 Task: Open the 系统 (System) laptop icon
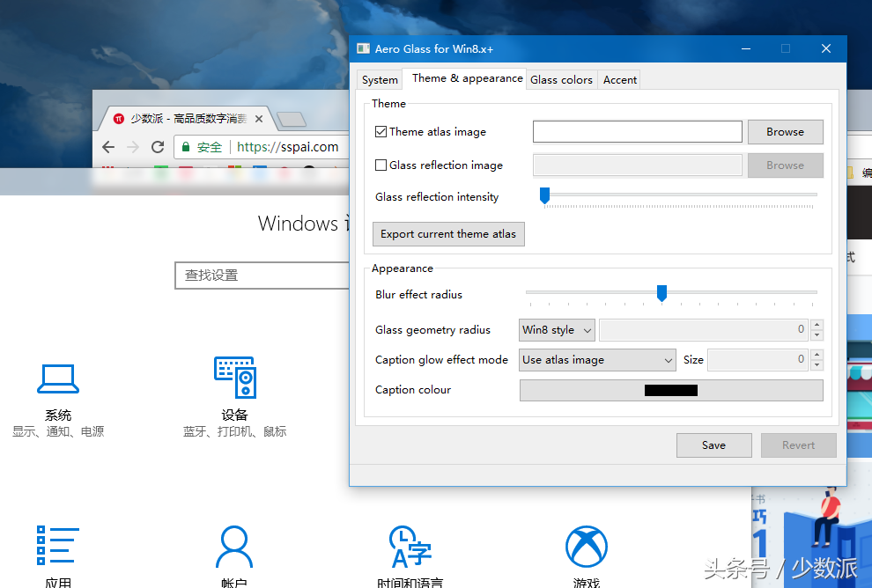58,379
